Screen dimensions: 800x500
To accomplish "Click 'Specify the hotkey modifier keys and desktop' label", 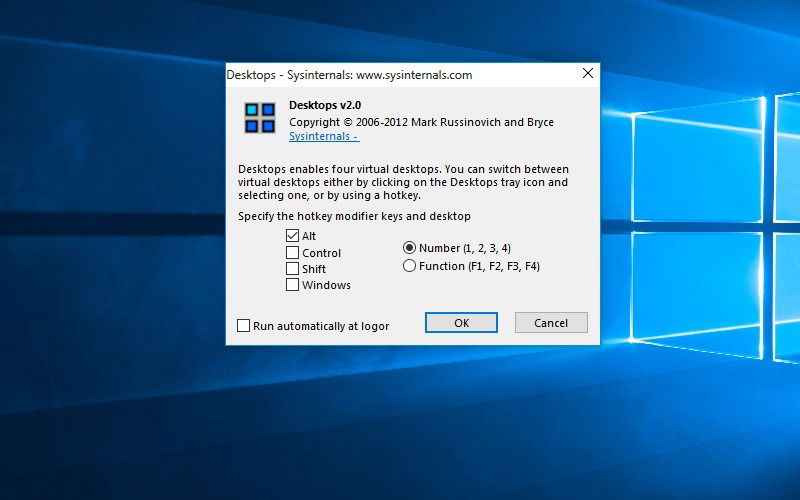I will (354, 216).
